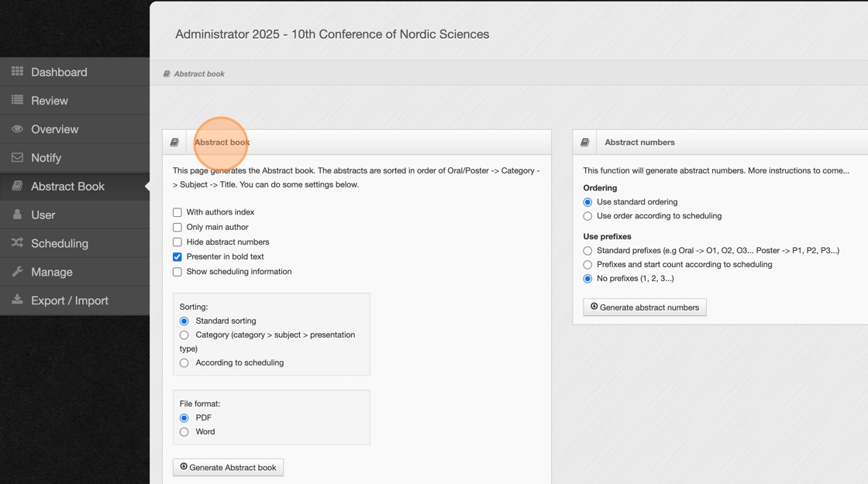Go to the Scheduling menu item

pos(60,243)
